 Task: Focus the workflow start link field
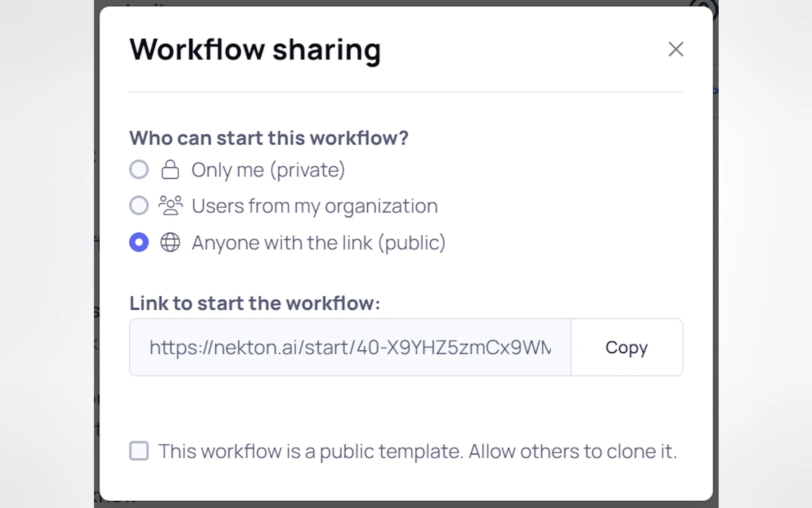click(x=350, y=347)
